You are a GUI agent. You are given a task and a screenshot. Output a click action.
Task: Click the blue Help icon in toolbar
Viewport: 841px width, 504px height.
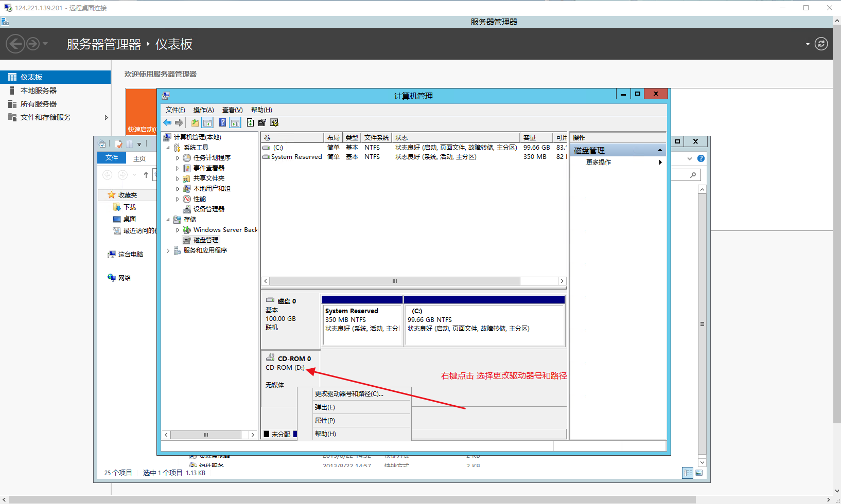[222, 122]
